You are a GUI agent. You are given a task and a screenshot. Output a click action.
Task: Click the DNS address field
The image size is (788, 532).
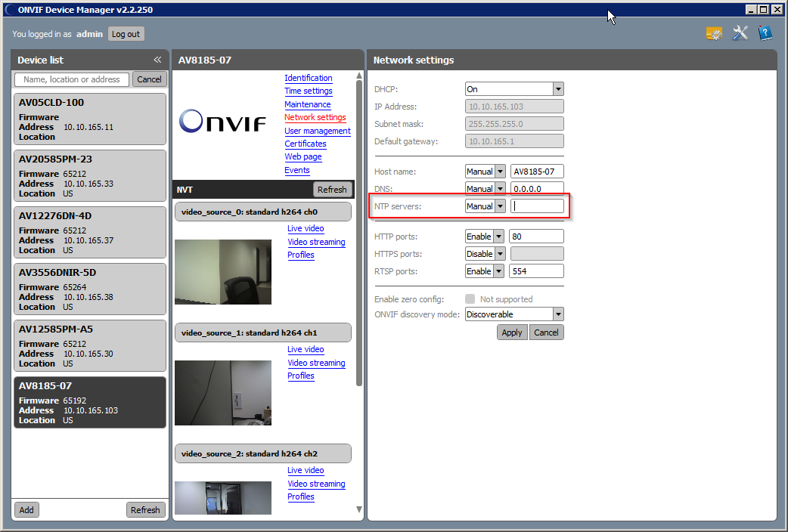pyautogui.click(x=537, y=189)
